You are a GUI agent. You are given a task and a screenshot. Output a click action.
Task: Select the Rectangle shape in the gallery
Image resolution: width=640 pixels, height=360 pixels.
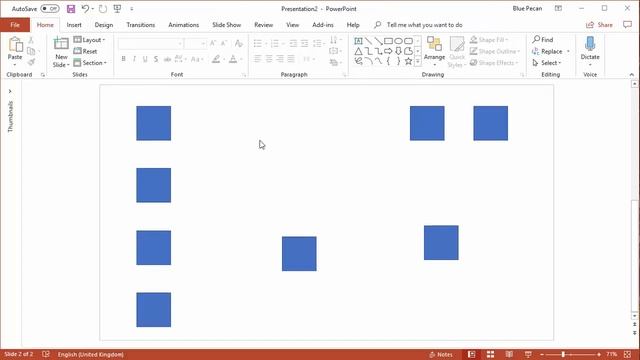388,41
